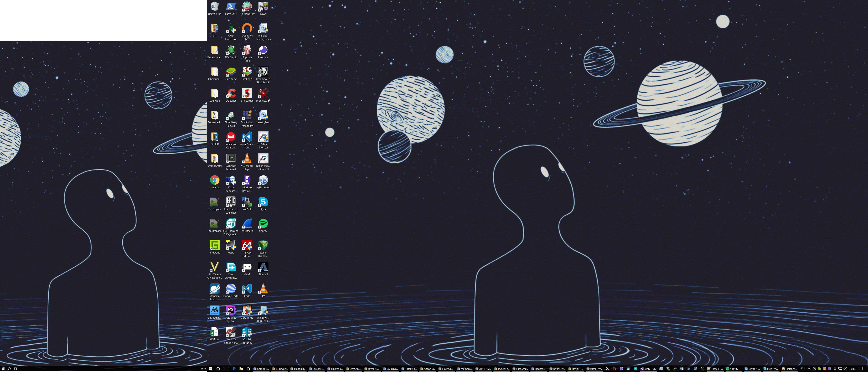Launch the SRecorder shortcut
The height and width of the screenshot is (372, 868).
[x=247, y=95]
